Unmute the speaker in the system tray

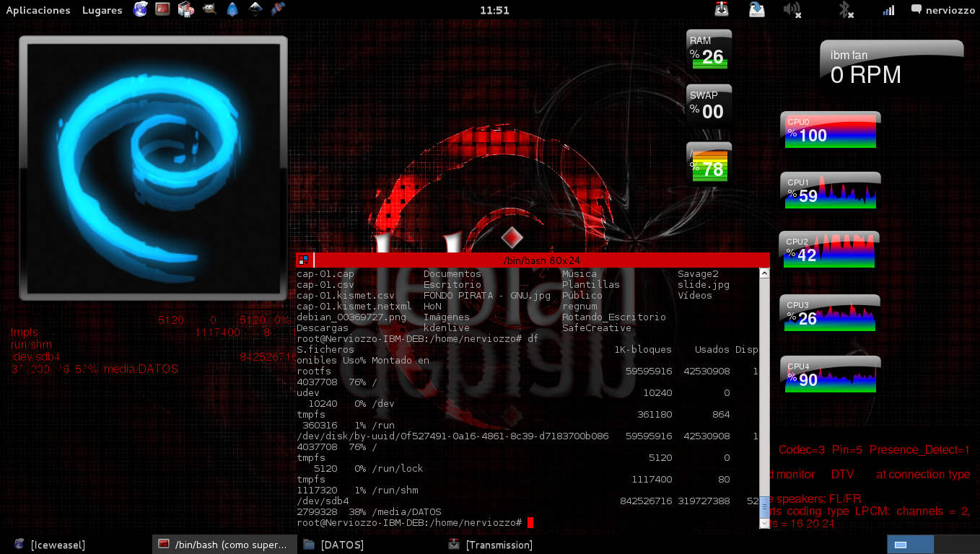pos(792,10)
